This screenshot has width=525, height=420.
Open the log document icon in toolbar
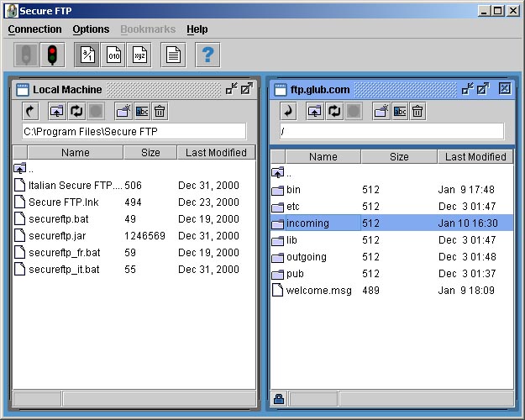coord(173,55)
